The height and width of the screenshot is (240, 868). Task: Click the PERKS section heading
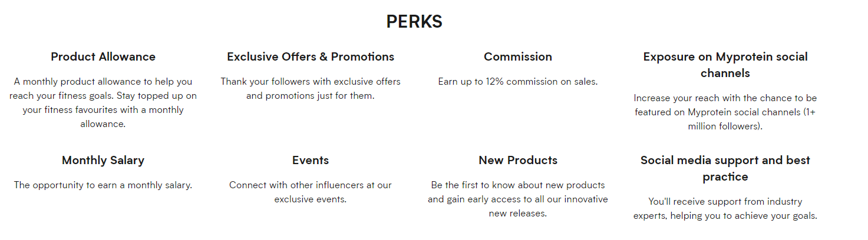tap(414, 22)
